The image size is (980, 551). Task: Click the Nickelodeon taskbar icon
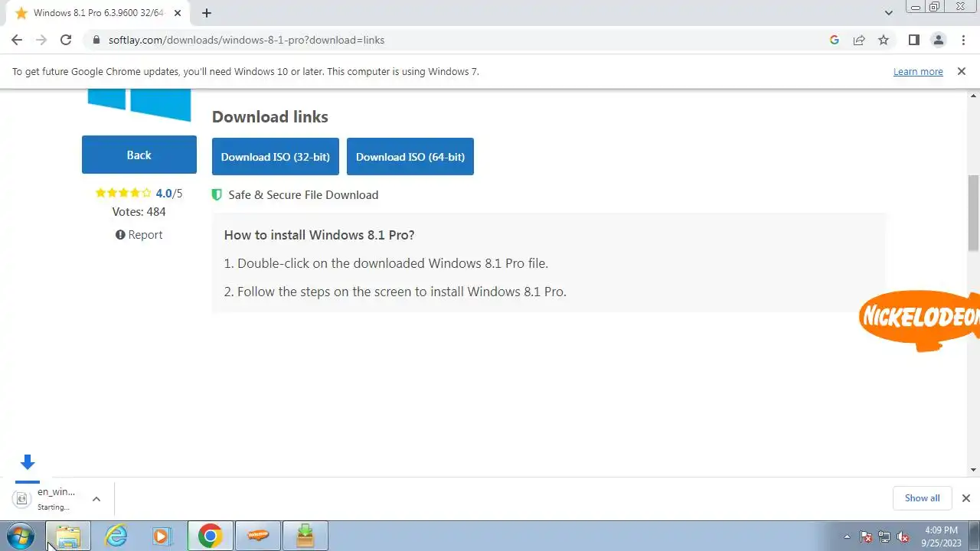[258, 536]
